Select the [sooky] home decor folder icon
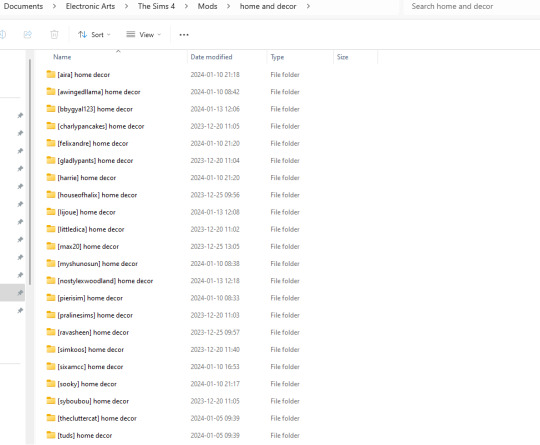540x445 pixels. (51, 383)
